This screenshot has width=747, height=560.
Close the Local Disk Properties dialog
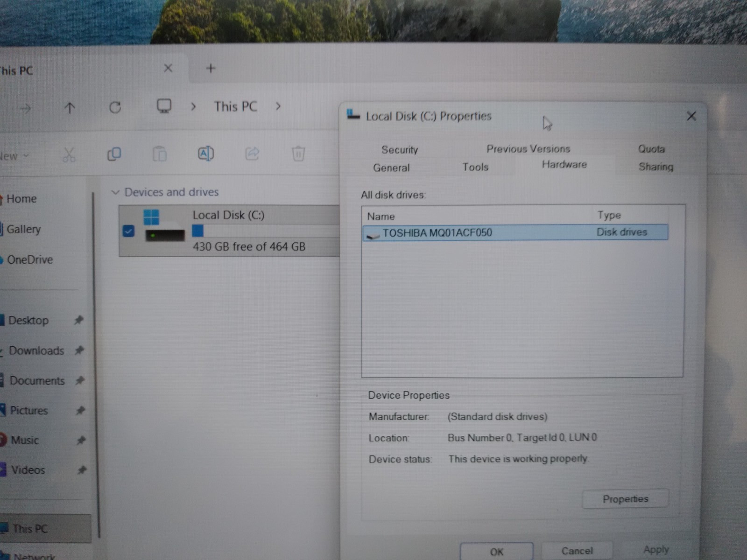tap(691, 116)
